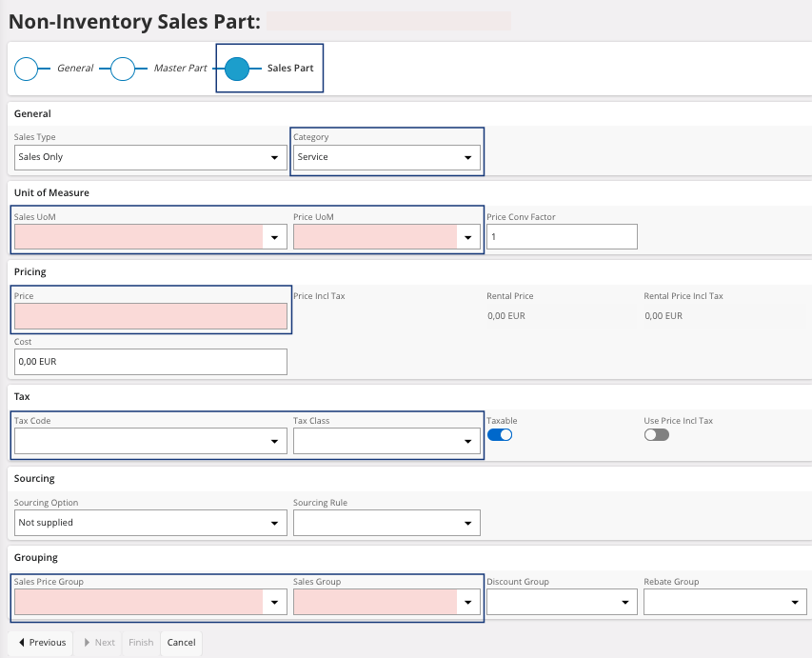Click the General step circle icon
The width and height of the screenshot is (812, 658).
[27, 69]
